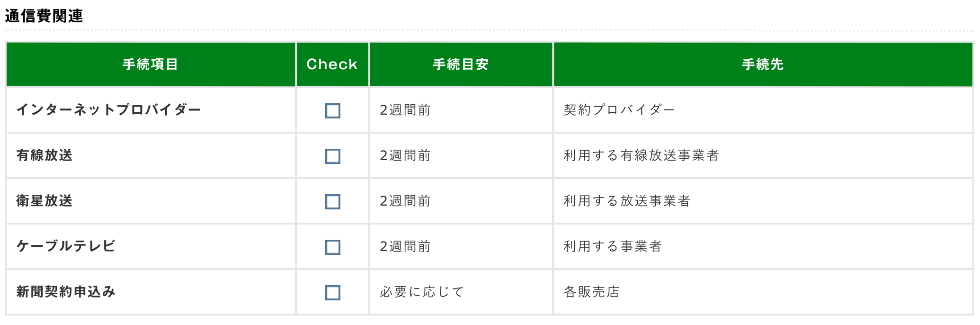Click the Check column header
Image resolution: width=980 pixels, height=325 pixels.
[332, 64]
